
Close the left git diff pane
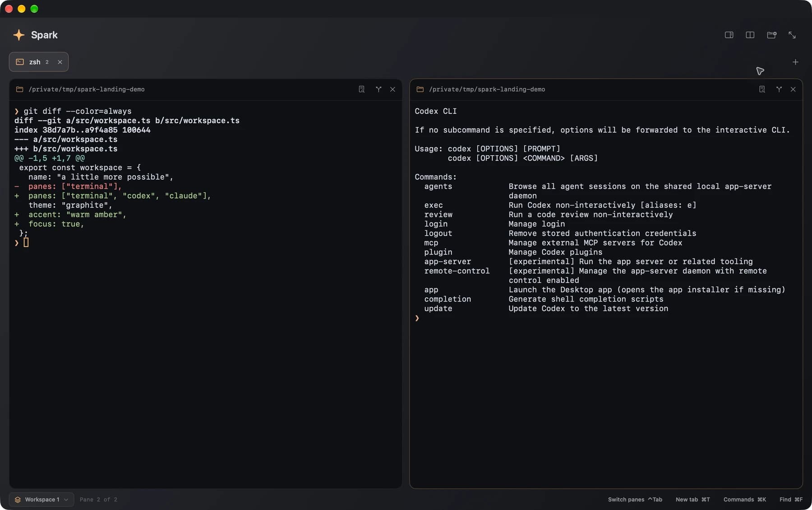click(393, 89)
